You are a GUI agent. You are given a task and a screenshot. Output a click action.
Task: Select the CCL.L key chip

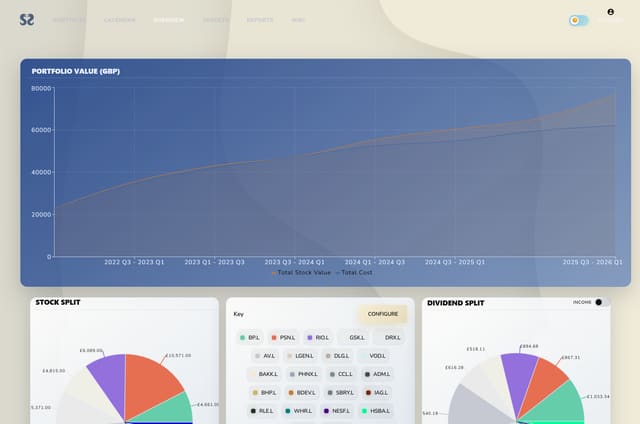point(341,374)
